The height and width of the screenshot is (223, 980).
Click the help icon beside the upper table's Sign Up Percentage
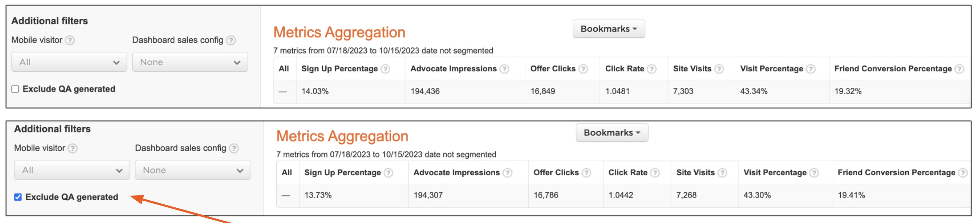pyautogui.click(x=385, y=69)
